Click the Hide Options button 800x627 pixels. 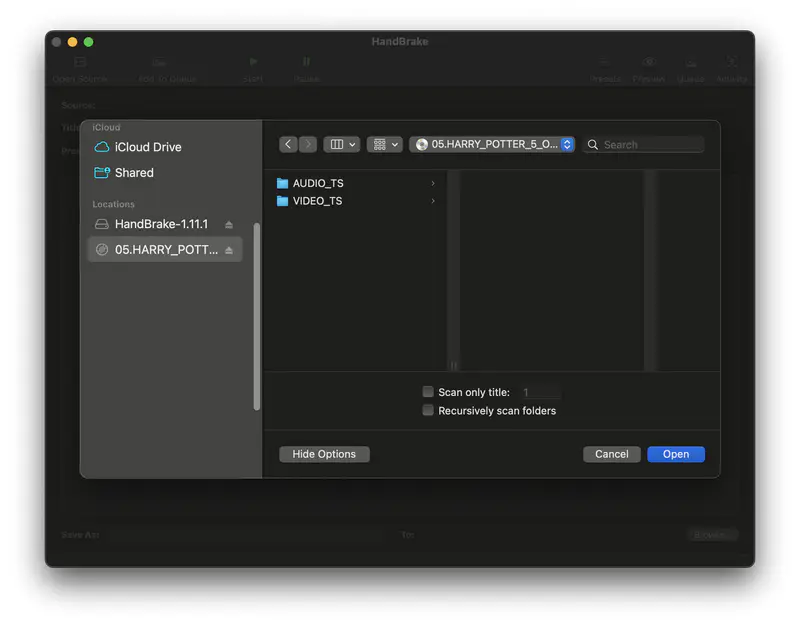coord(324,454)
